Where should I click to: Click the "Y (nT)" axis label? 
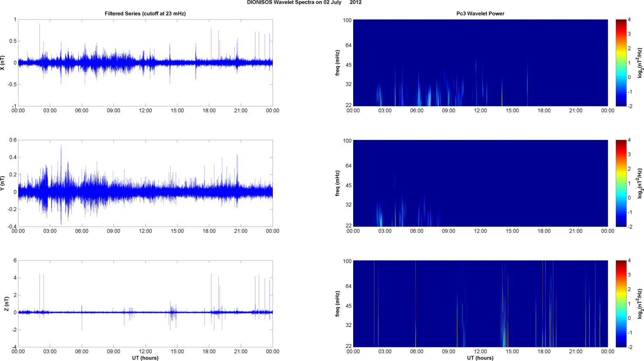(x=3, y=183)
